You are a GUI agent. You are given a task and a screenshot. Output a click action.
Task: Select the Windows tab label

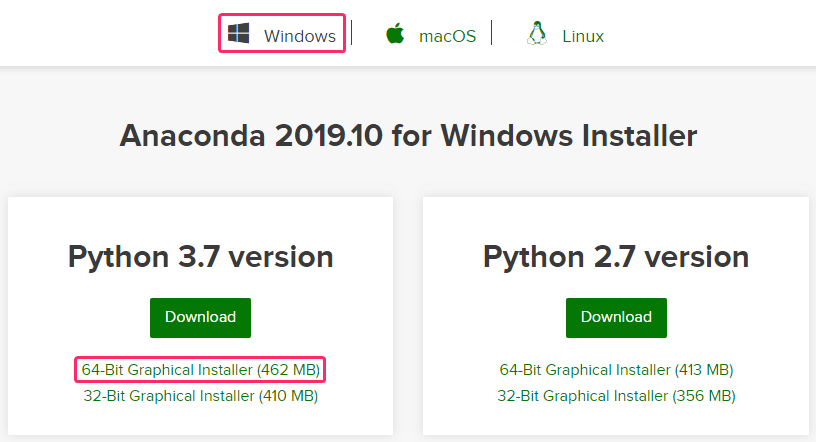(299, 36)
